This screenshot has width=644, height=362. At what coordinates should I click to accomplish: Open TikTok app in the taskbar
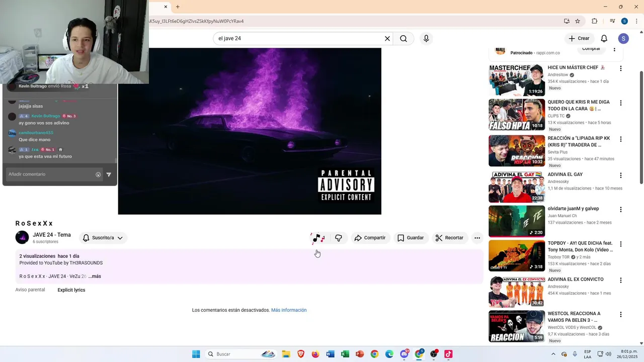click(448, 354)
